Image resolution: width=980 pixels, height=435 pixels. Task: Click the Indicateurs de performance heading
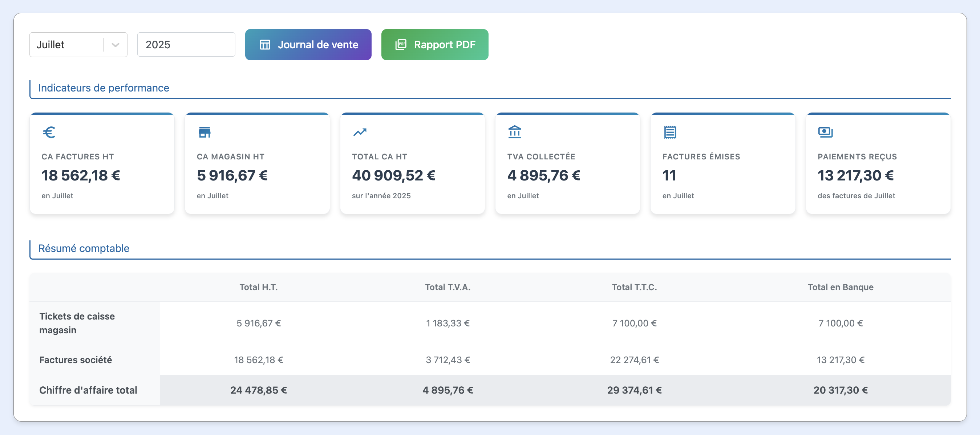click(104, 88)
